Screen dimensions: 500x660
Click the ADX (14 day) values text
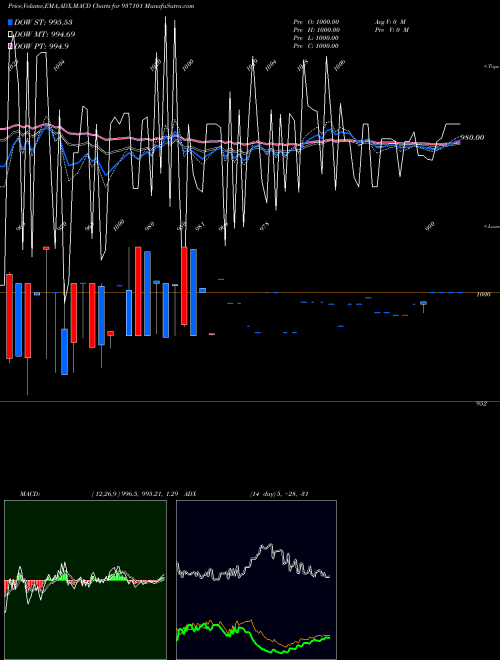[279, 493]
